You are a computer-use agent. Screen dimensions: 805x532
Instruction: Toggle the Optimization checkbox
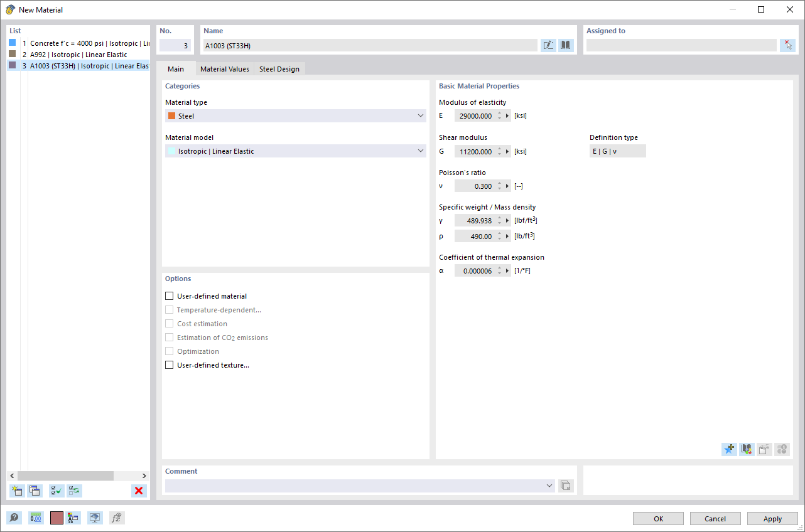tap(169, 351)
